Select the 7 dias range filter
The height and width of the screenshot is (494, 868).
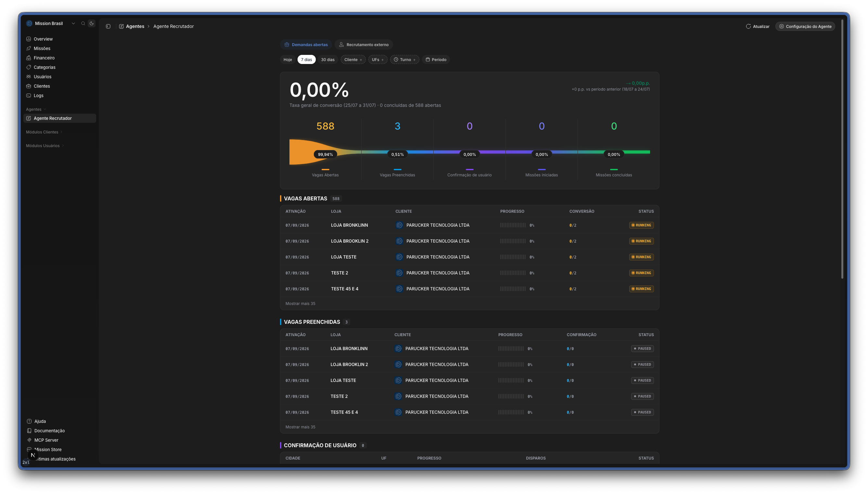pos(306,60)
